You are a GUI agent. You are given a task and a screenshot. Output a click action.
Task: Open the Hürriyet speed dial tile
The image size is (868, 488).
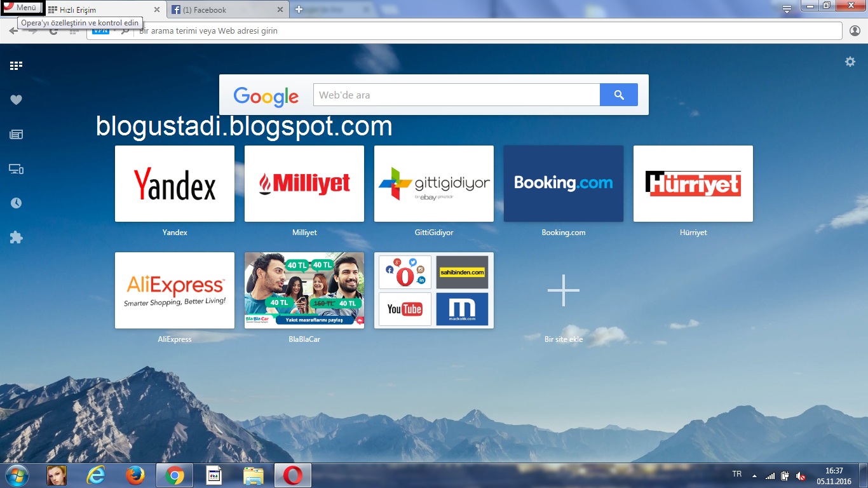(x=693, y=184)
